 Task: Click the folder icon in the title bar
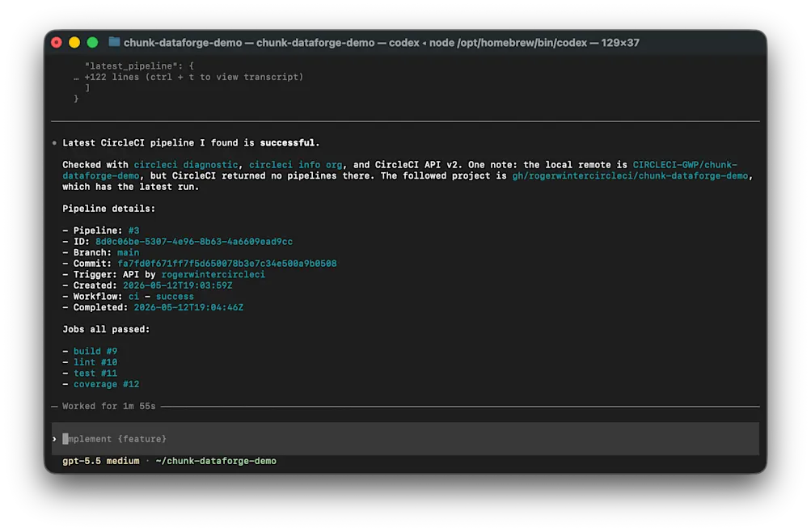(x=114, y=42)
